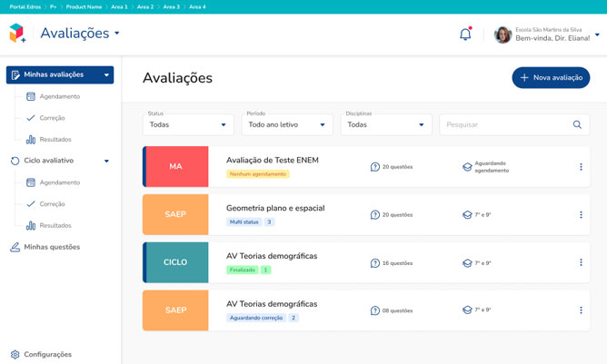The height and width of the screenshot is (364, 607).
Task: Click class icon on the Aguardando correção row
Action: [x=467, y=310]
